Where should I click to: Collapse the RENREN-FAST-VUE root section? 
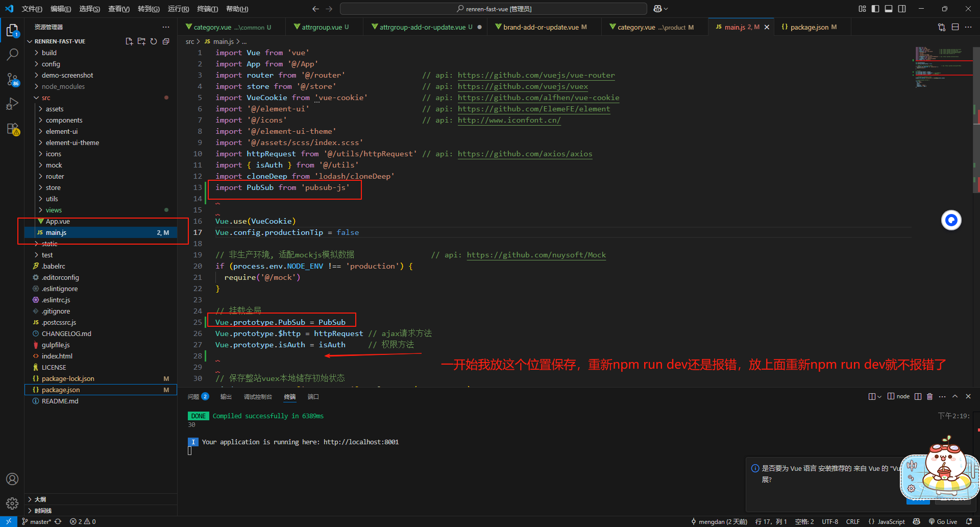click(x=60, y=41)
